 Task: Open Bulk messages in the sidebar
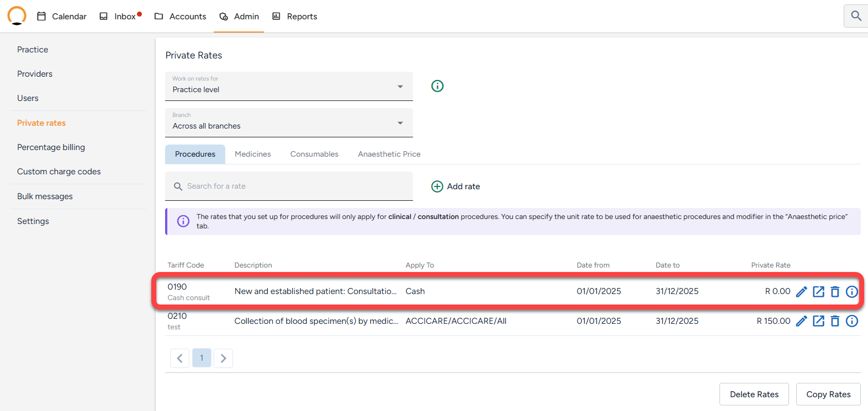[x=45, y=196]
